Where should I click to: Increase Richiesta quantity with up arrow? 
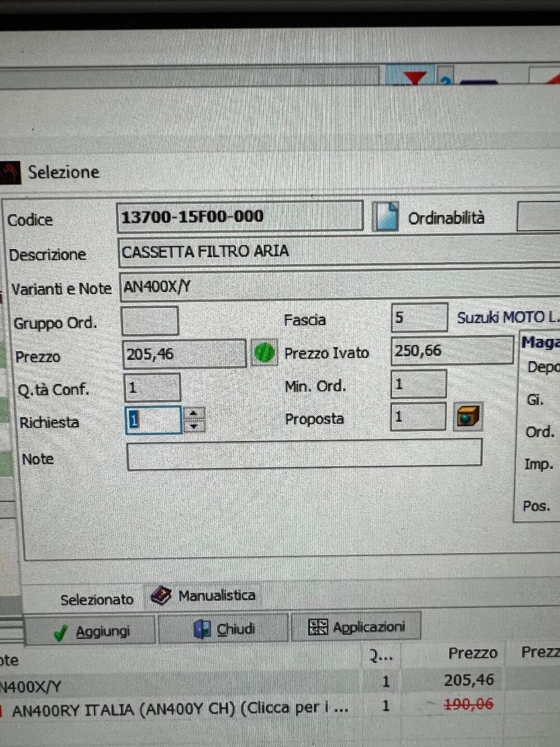coord(194,414)
